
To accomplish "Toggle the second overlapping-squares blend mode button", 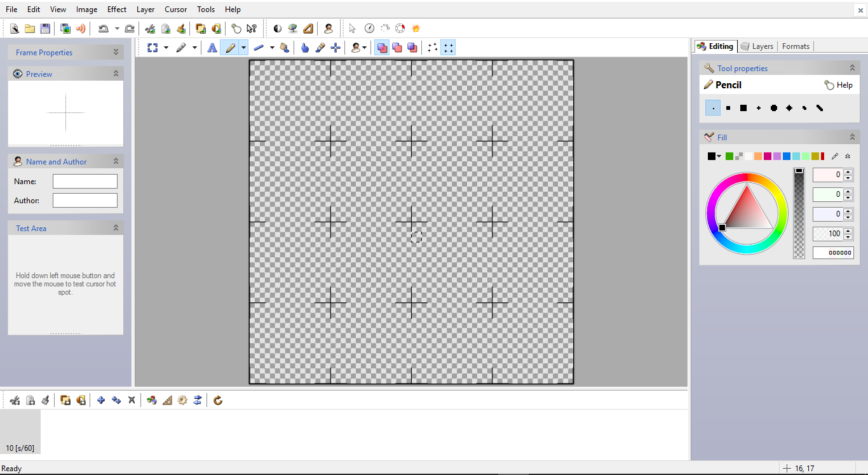I will coord(397,48).
